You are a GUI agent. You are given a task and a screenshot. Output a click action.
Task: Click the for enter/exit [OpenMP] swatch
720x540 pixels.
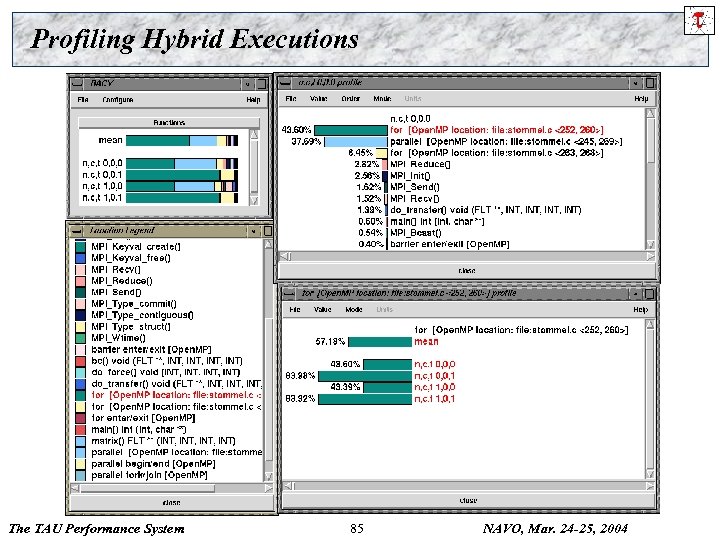(x=80, y=418)
